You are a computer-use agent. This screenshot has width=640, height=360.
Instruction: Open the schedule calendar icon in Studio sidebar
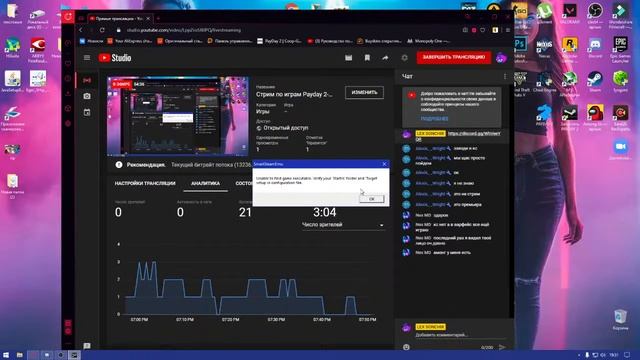tap(87, 112)
